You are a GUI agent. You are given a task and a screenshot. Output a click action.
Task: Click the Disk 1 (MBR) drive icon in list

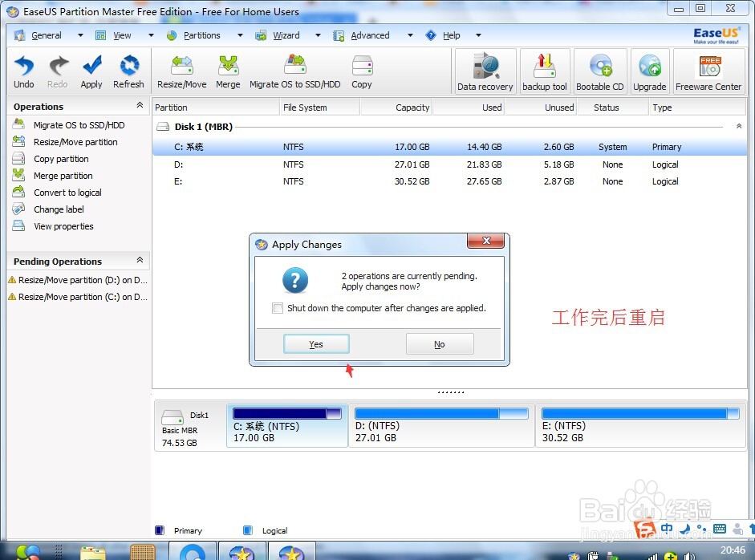(x=163, y=127)
